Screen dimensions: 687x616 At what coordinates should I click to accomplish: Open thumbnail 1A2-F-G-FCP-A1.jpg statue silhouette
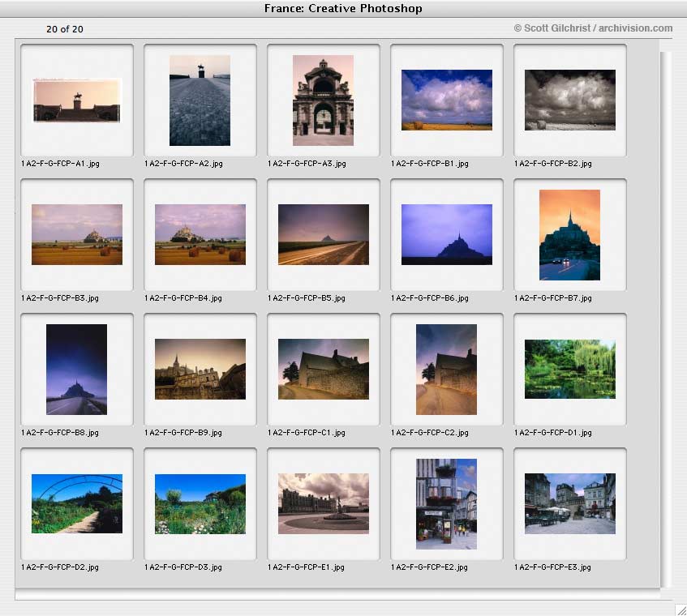click(77, 100)
